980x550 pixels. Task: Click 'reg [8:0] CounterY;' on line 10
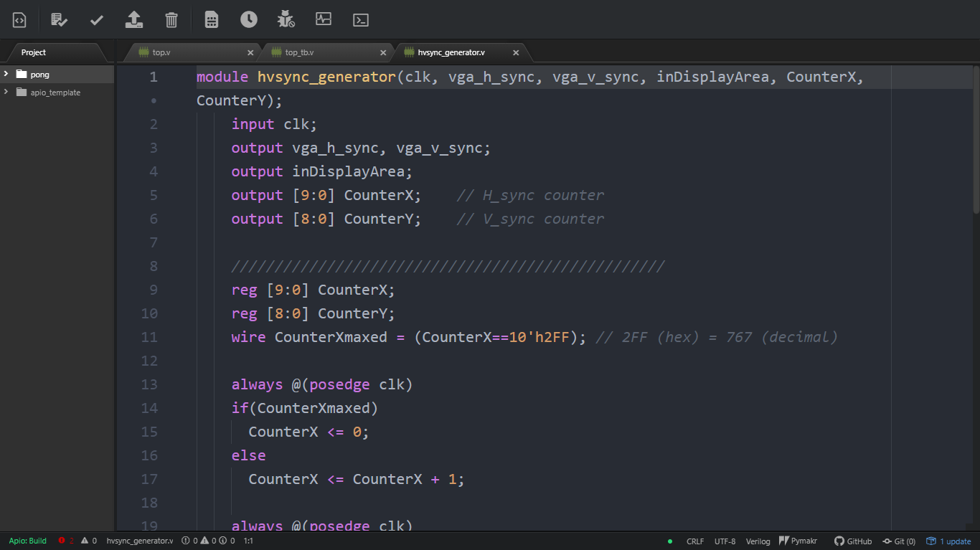[x=314, y=313]
